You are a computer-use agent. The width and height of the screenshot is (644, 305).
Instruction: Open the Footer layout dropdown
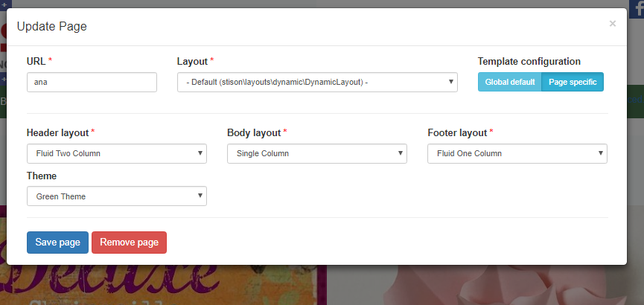pos(517,153)
